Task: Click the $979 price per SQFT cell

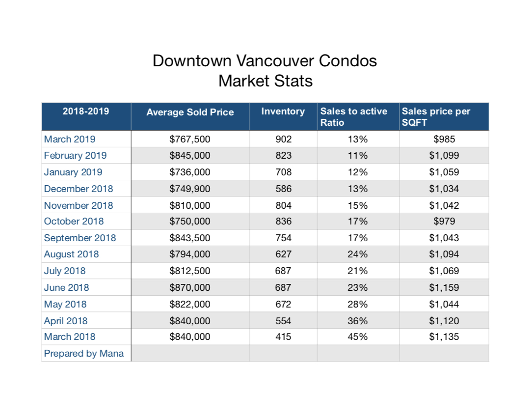Action: pyautogui.click(x=444, y=221)
